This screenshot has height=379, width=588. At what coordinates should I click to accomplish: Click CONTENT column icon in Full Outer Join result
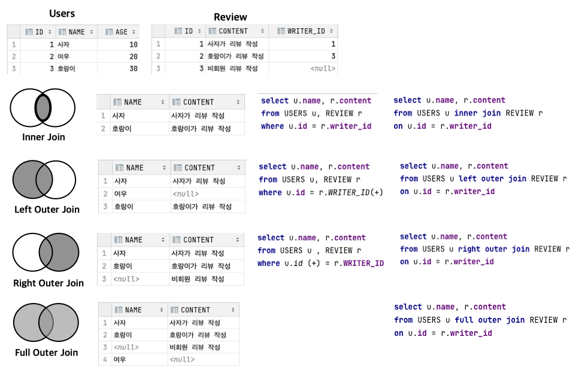click(174, 310)
